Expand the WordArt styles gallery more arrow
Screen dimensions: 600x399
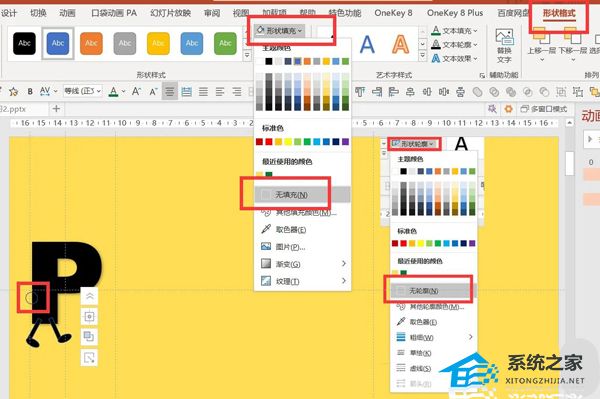pos(422,56)
